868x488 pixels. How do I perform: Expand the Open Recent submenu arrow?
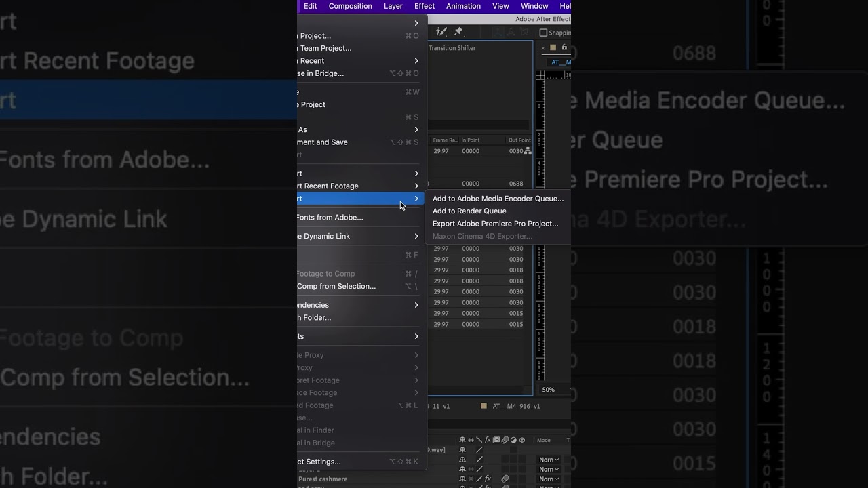pos(416,60)
